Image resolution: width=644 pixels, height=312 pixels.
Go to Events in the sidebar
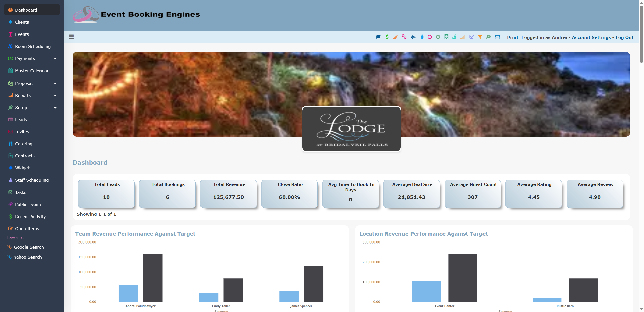pos(32,34)
